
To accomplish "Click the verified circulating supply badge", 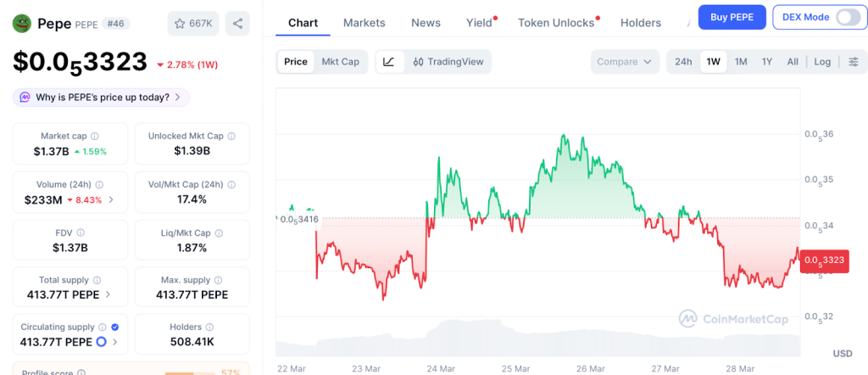I will click(114, 327).
